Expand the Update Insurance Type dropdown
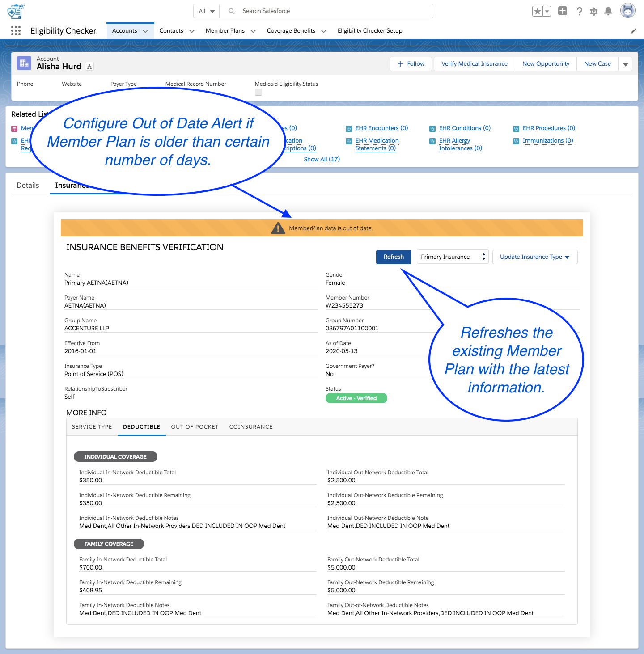The image size is (644, 654). click(x=534, y=257)
